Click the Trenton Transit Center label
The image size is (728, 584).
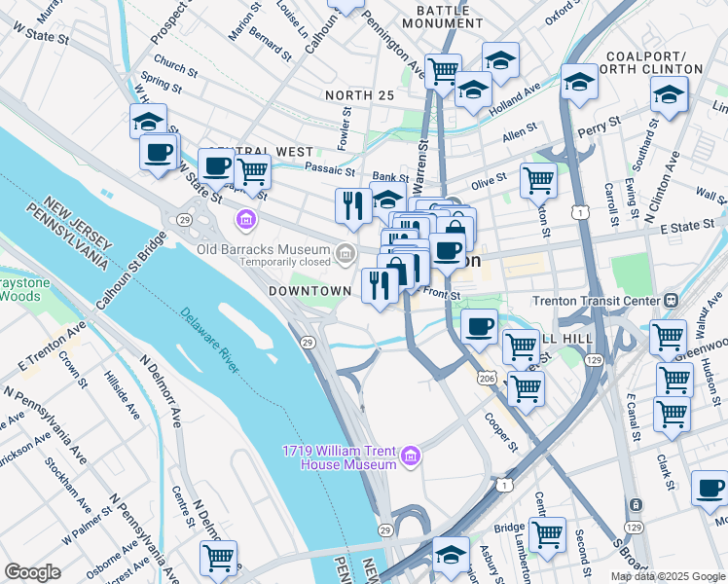[x=597, y=302]
